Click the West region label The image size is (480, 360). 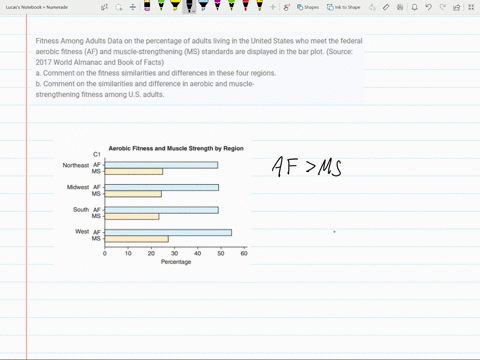pyautogui.click(x=82, y=231)
